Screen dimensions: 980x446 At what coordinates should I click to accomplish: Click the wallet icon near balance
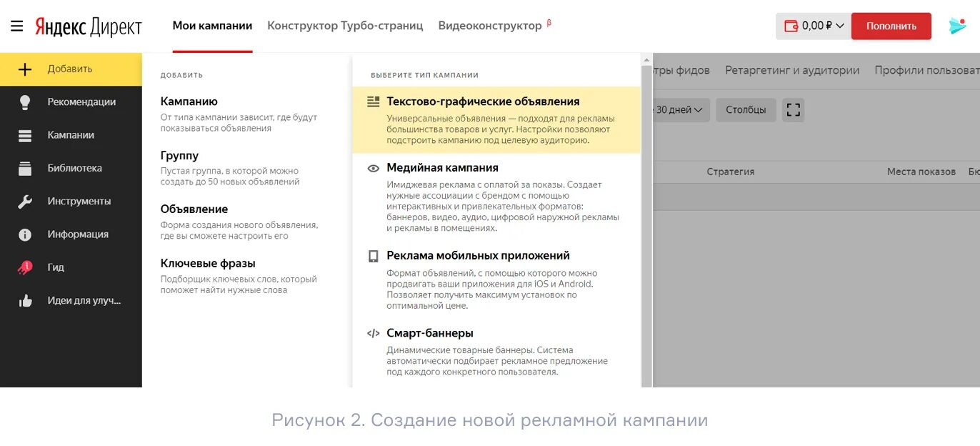(791, 26)
